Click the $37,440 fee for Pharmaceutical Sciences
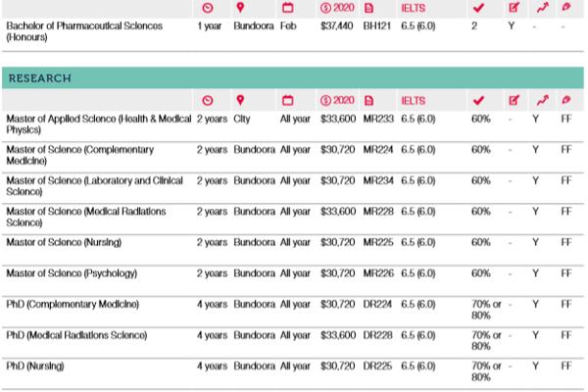The height and width of the screenshot is (392, 588). click(336, 25)
